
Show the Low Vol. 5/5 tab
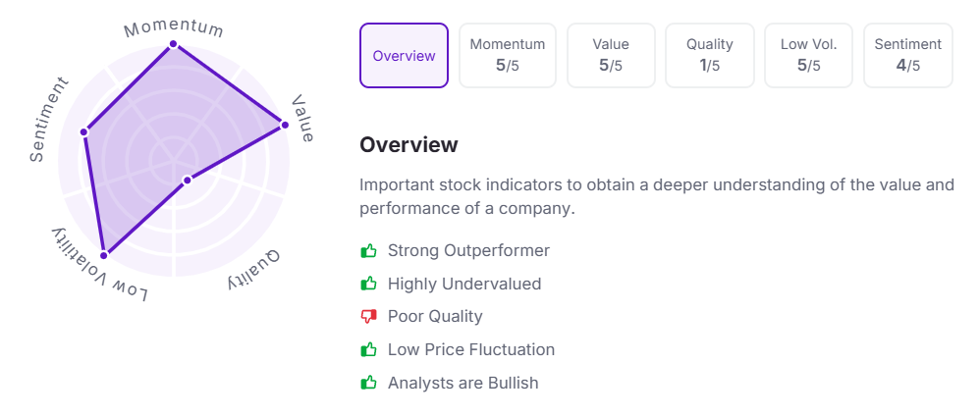click(808, 56)
